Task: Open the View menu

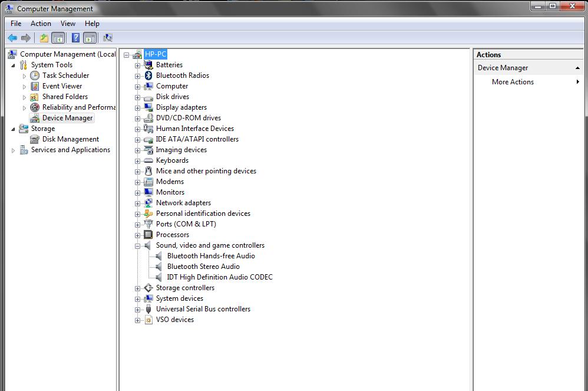Action: [68, 24]
